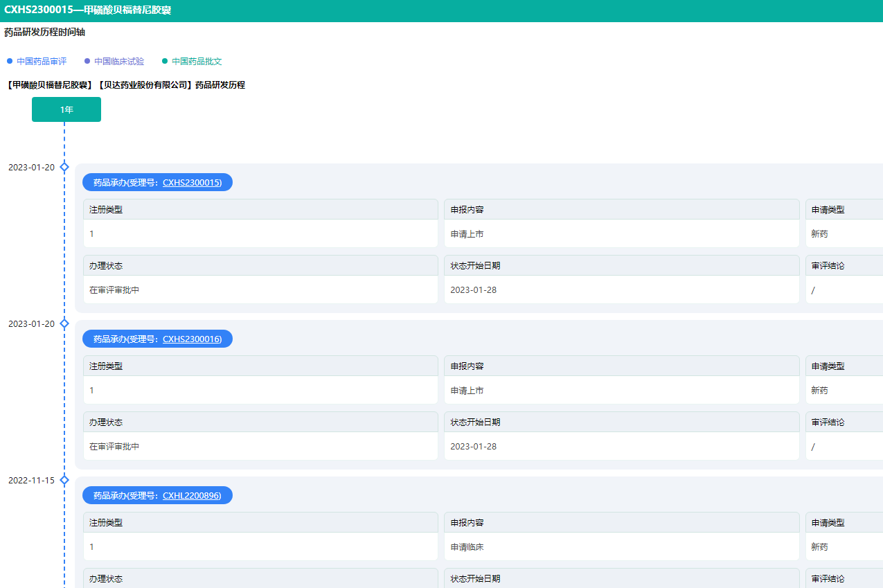Click the 申请临床 cell in the CXHL2200896 card
883x588 pixels.
(x=467, y=547)
